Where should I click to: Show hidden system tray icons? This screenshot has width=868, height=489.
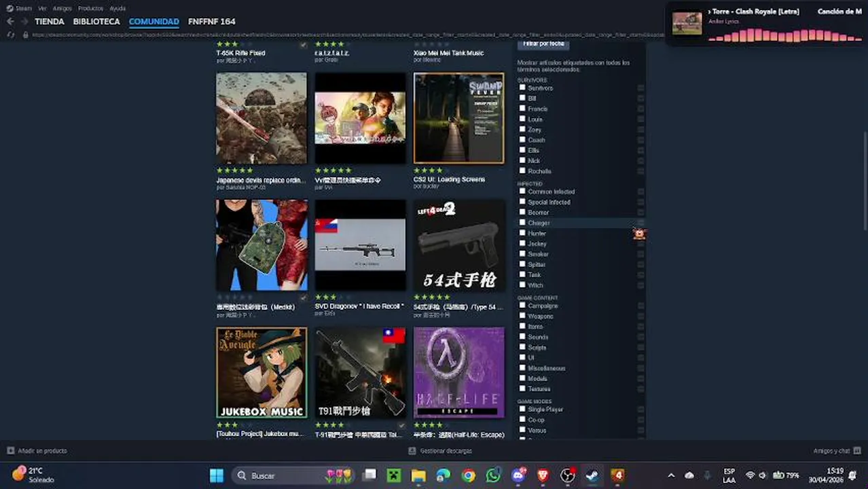(x=671, y=475)
